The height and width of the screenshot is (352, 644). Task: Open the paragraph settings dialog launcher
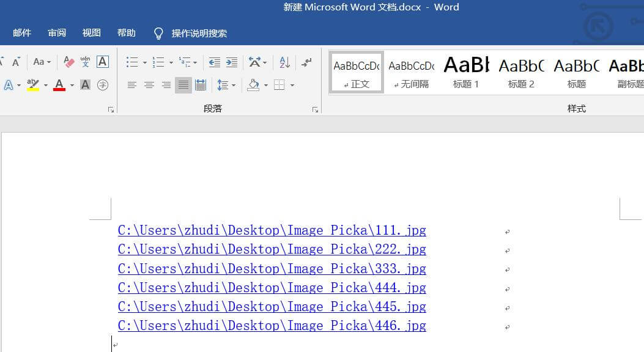315,110
